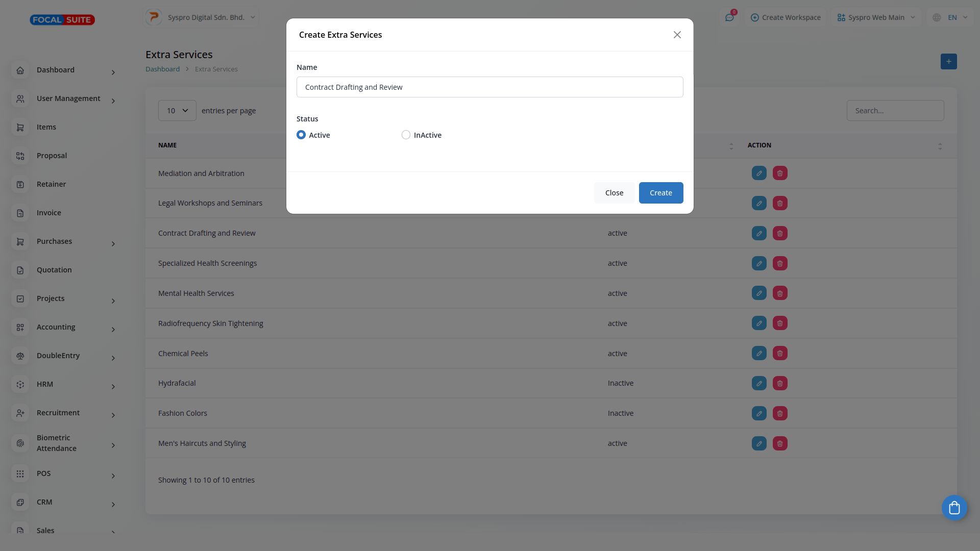Open the entries per page dropdown
980x551 pixels.
click(x=177, y=111)
